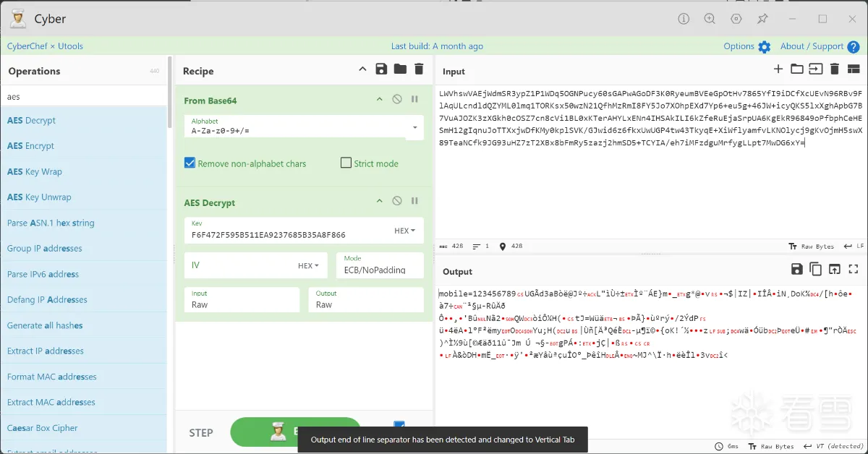Change input LF end-of-line separator
868x454 pixels.
(854, 247)
